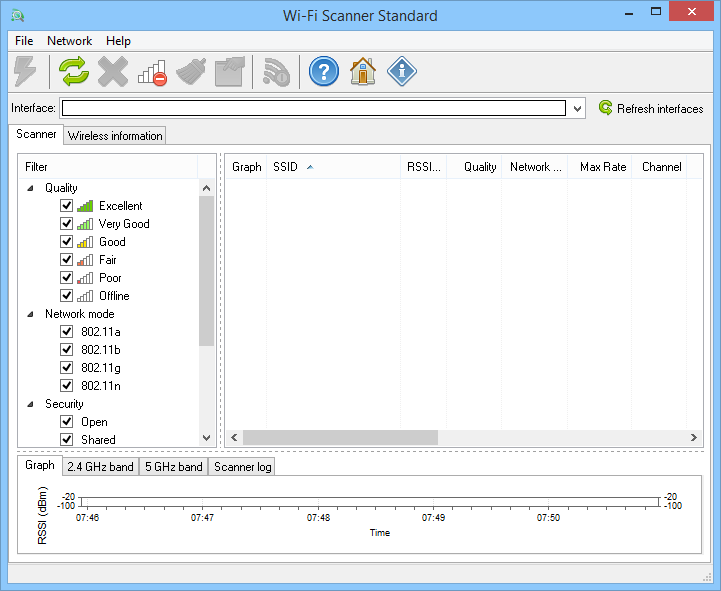Toggle the Shared security checkbox
This screenshot has height=591, width=721.
tap(67, 439)
